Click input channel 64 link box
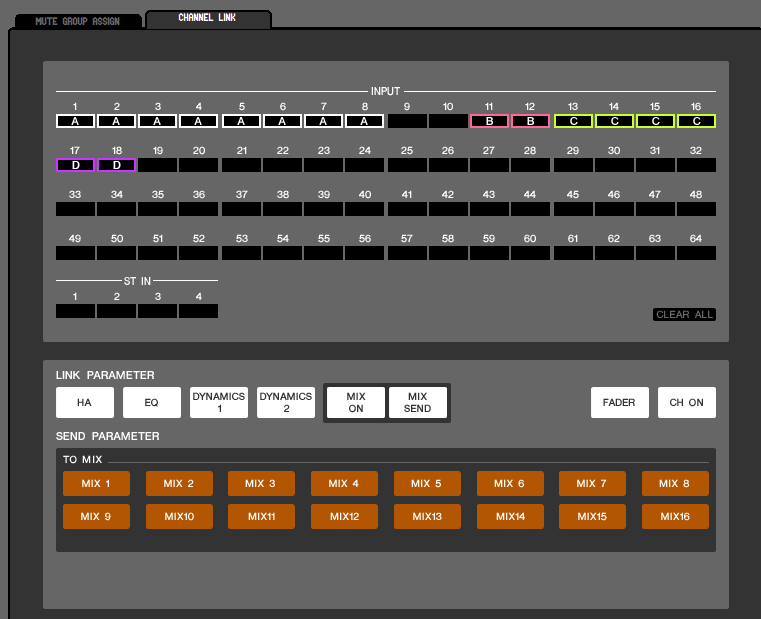 point(696,253)
